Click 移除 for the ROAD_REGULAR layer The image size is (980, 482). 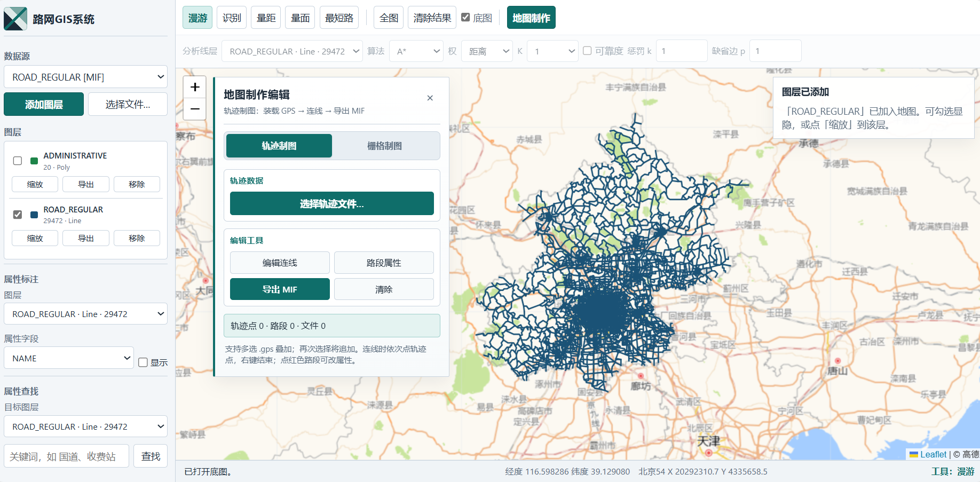(137, 238)
